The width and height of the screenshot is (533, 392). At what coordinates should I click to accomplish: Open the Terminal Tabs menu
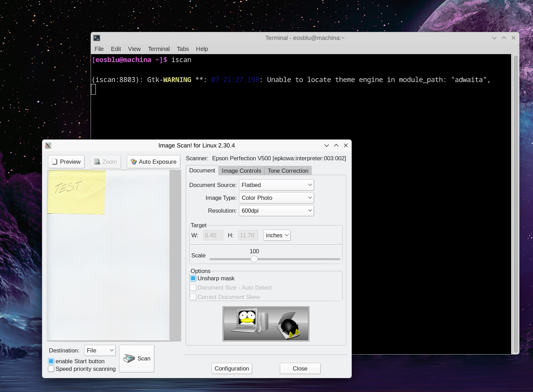tap(183, 49)
